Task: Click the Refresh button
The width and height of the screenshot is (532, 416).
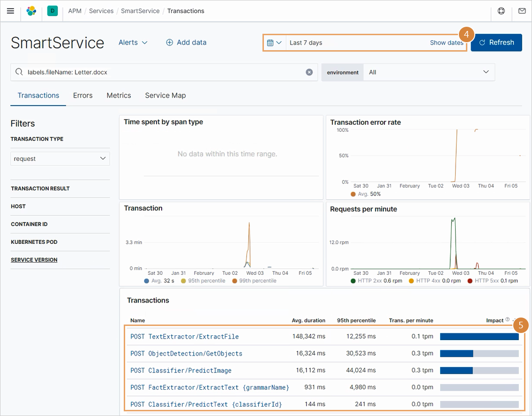Action: point(496,42)
